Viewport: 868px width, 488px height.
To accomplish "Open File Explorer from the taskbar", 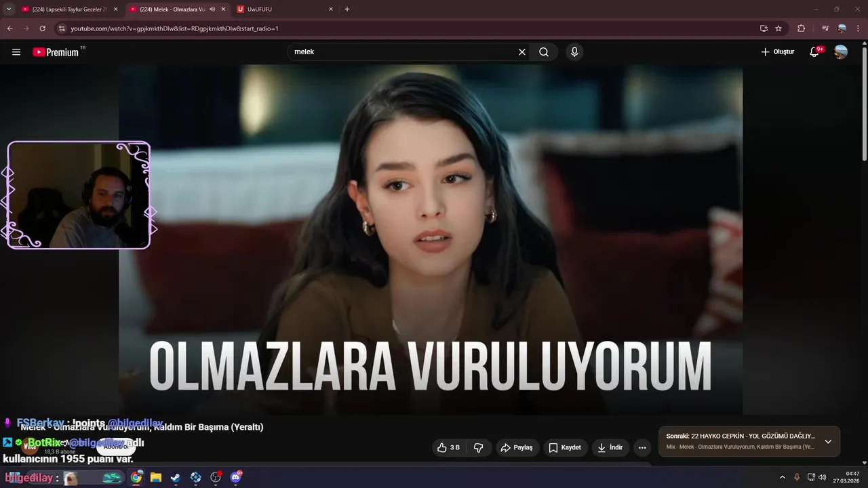I will click(x=156, y=477).
